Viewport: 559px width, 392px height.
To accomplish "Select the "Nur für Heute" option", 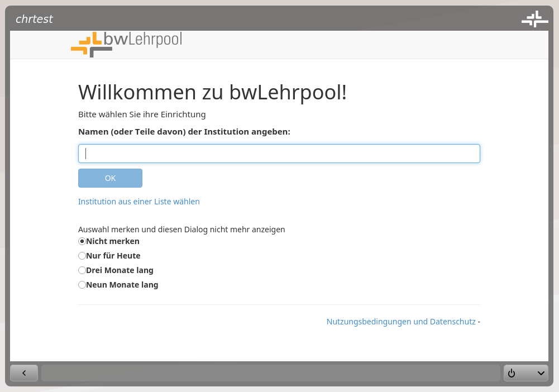I will (x=82, y=255).
